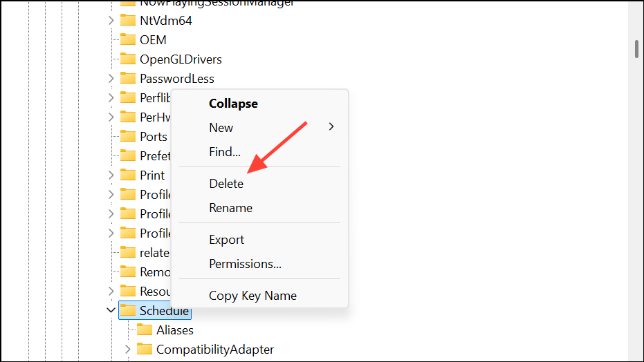Expand the Print key

[111, 175]
